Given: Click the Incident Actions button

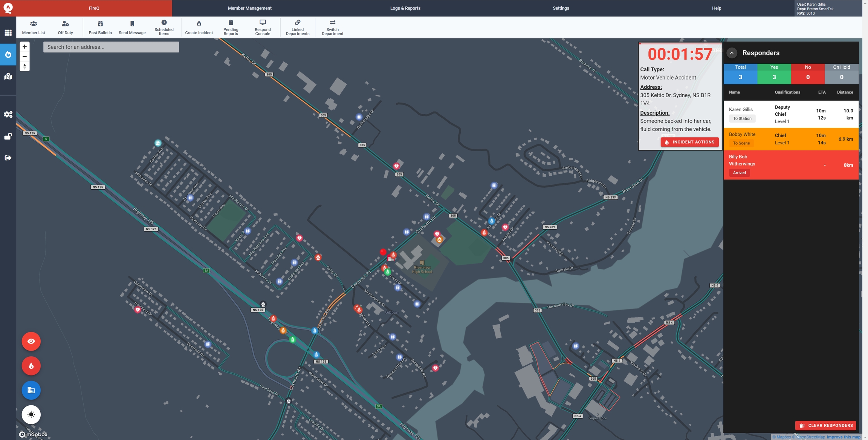Looking at the screenshot, I should (689, 142).
